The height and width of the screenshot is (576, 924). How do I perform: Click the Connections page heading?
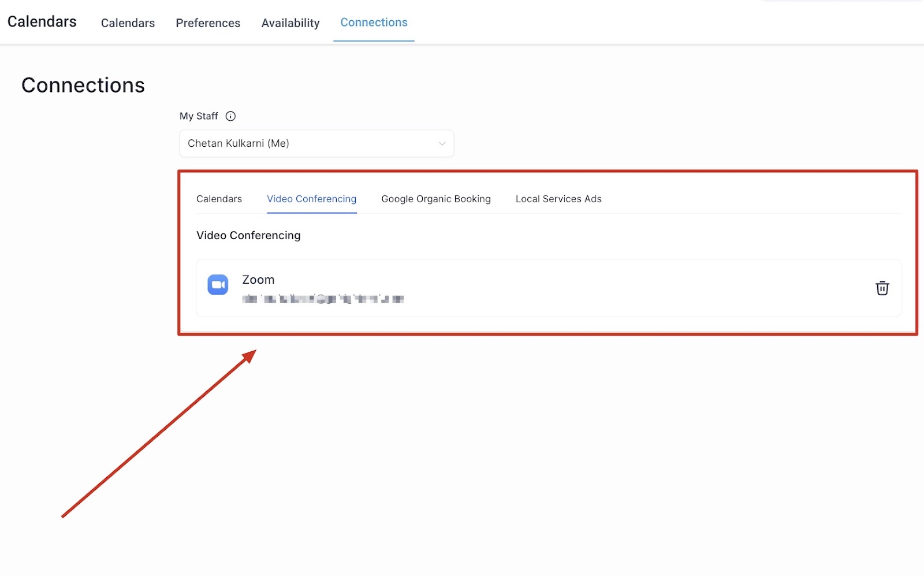[x=83, y=85]
